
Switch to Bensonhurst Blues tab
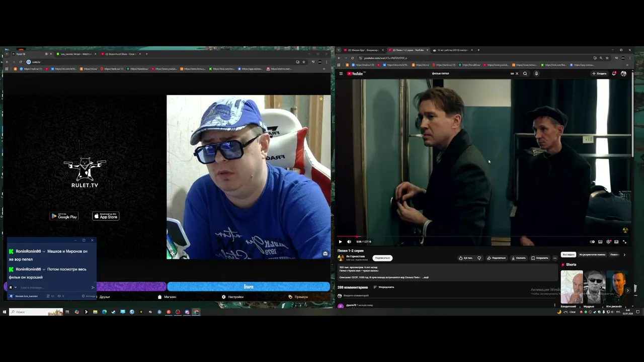pyautogui.click(x=120, y=54)
